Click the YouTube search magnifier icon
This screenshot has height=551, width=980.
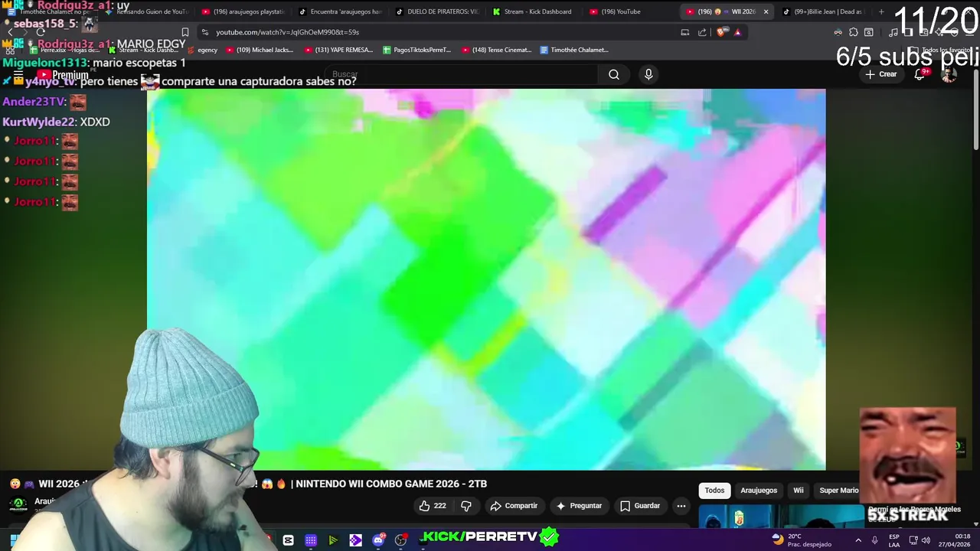pyautogui.click(x=613, y=74)
